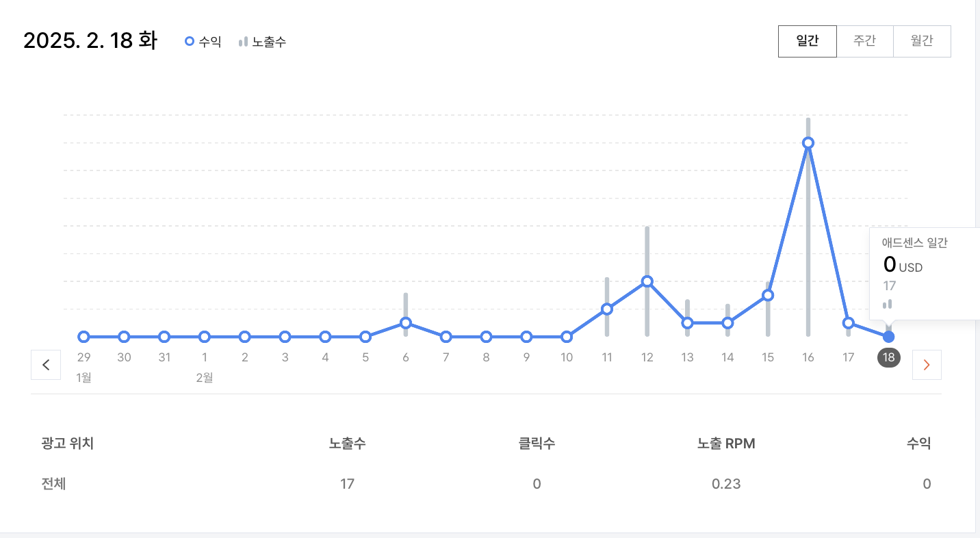Select the data point for February 1
This screenshot has height=538, width=980.
point(204,337)
